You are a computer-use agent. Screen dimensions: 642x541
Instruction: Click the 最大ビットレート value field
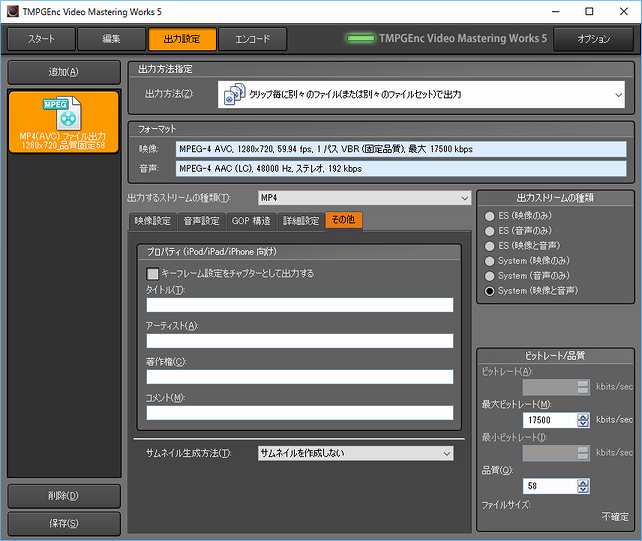point(550,420)
